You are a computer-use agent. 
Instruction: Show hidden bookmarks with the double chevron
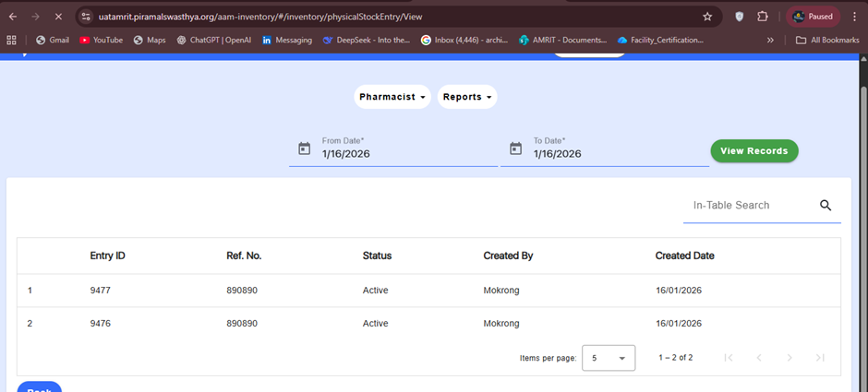click(x=770, y=40)
